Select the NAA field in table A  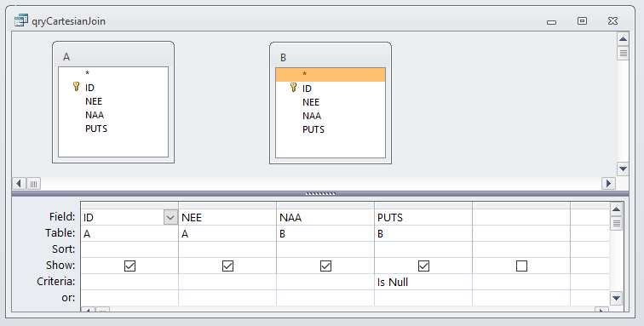click(x=113, y=115)
